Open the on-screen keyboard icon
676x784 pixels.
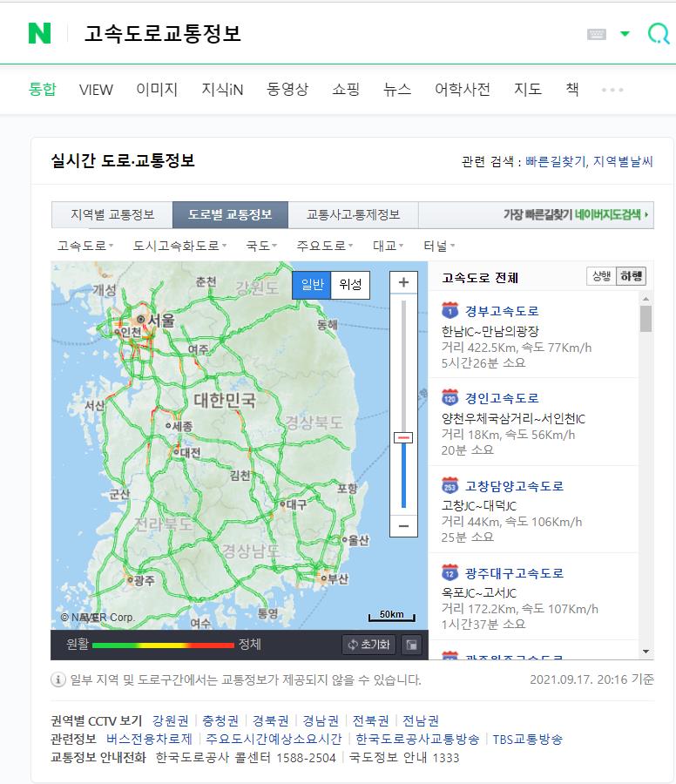point(596,34)
